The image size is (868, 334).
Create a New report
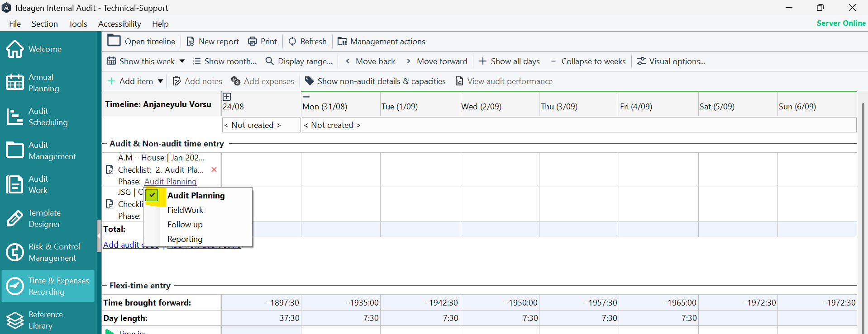tap(213, 41)
